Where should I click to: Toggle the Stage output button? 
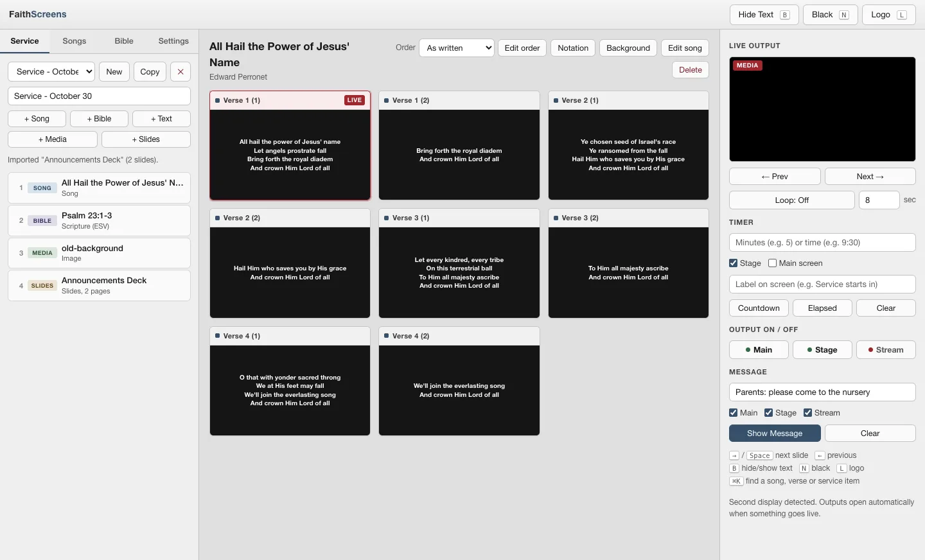(x=822, y=349)
